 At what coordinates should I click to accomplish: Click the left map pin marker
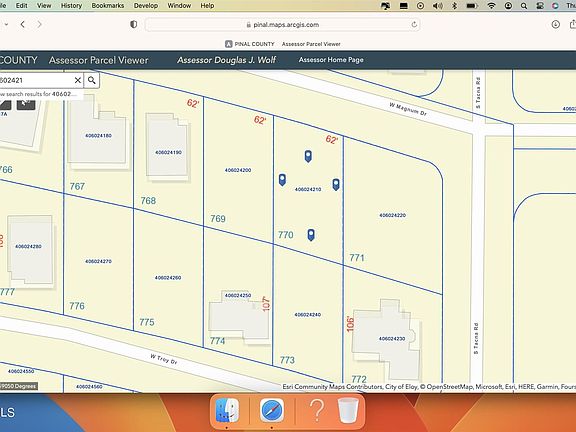point(282,180)
